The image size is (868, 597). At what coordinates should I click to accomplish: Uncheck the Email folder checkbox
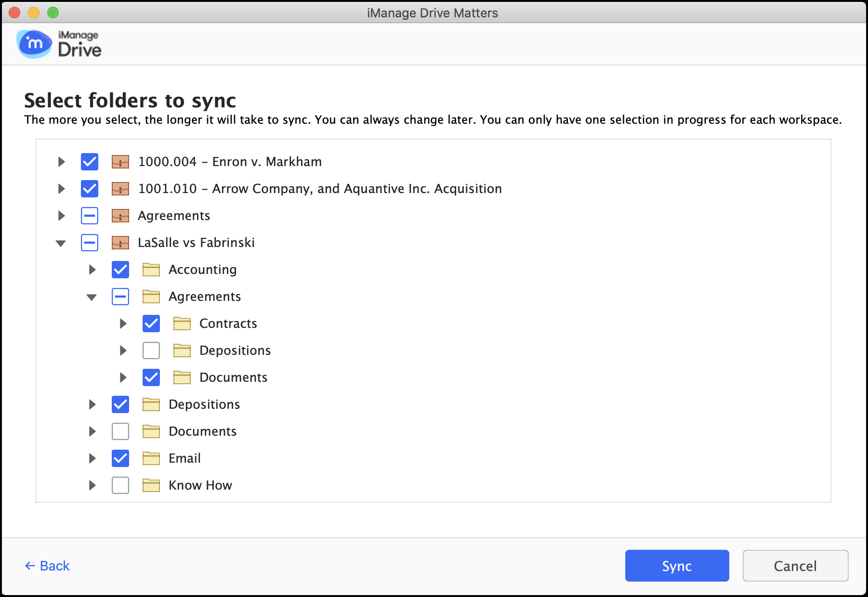click(x=120, y=458)
